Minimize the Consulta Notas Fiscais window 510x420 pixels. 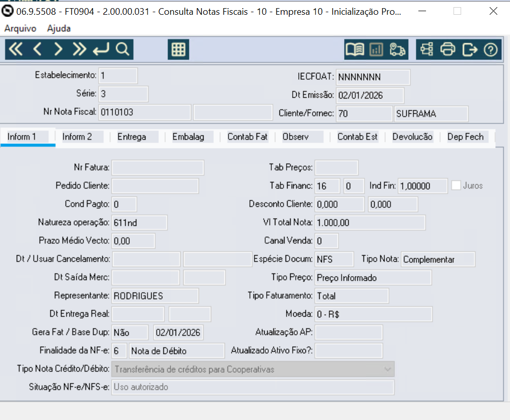click(x=422, y=11)
